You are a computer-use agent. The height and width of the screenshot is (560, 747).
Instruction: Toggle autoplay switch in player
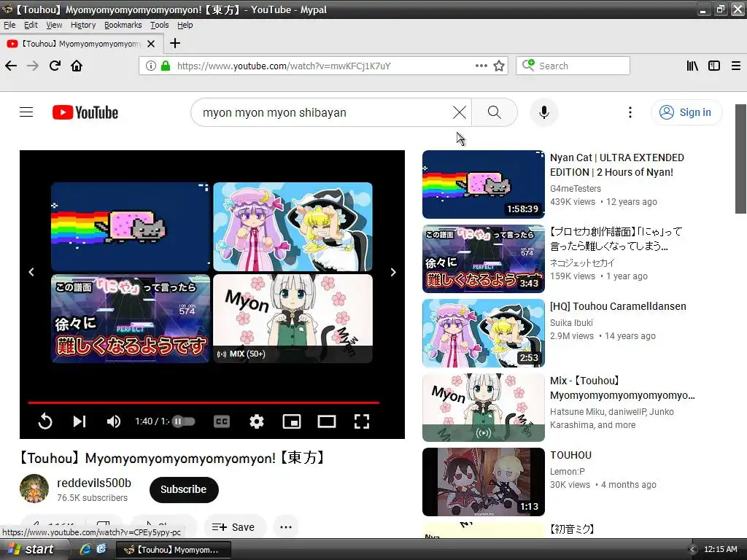183,421
